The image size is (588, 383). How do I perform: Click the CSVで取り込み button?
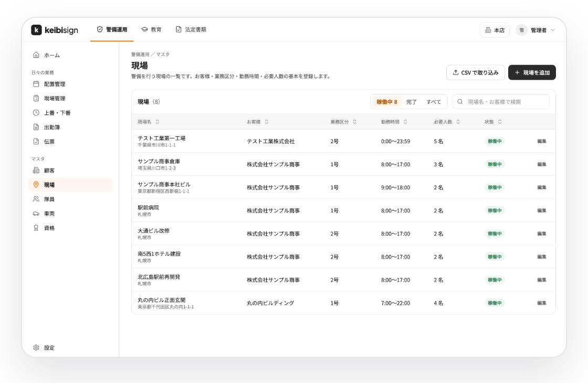point(476,73)
